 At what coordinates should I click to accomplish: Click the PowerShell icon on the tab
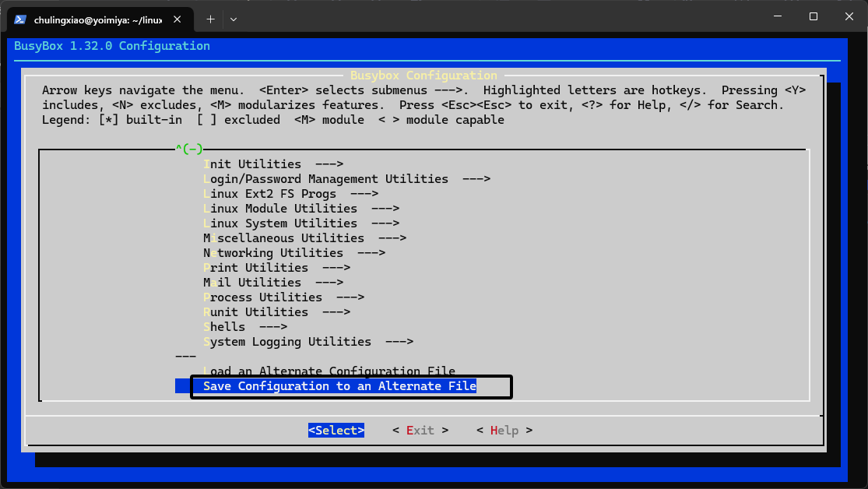point(20,19)
